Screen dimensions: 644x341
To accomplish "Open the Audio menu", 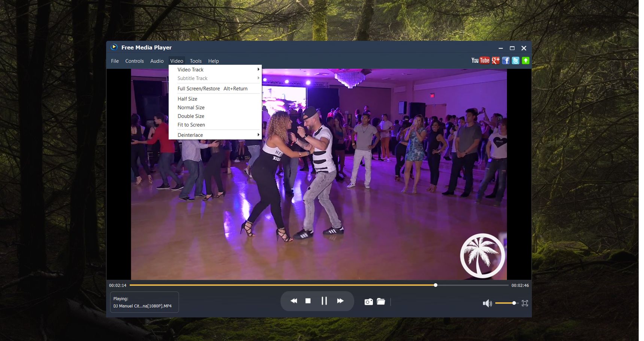I will pos(157,61).
